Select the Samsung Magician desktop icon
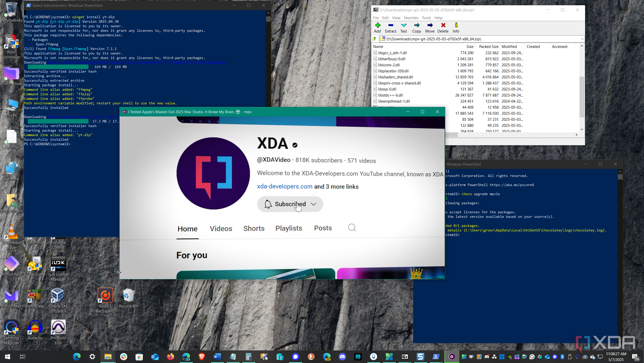This screenshot has height=363, width=644. 12,332
